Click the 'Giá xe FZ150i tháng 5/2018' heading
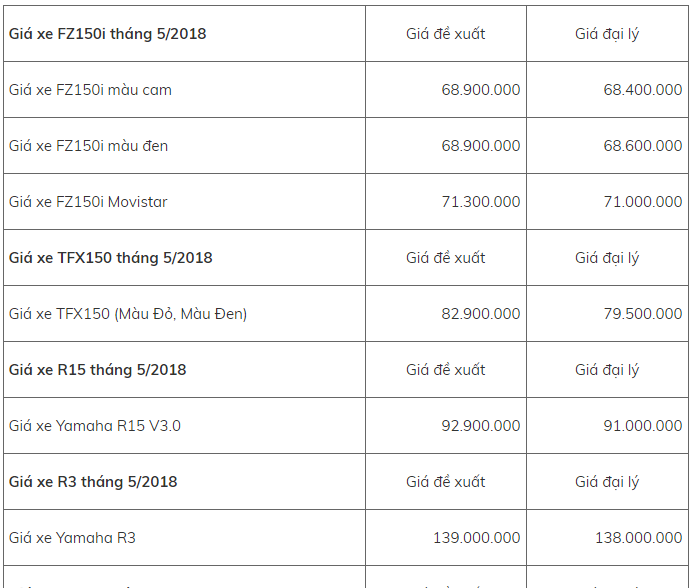The height and width of the screenshot is (588, 691). [108, 34]
